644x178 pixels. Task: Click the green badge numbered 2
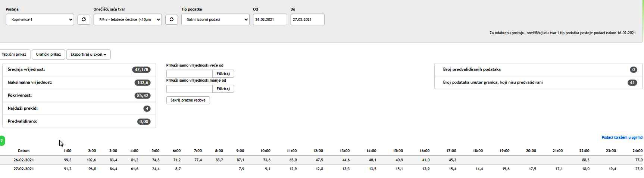pyautogui.click(x=2, y=141)
